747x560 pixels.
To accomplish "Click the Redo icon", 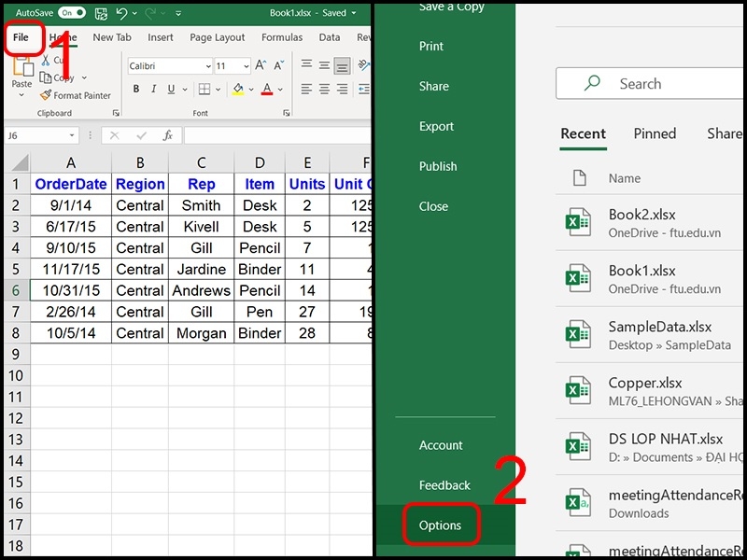I will (x=150, y=13).
